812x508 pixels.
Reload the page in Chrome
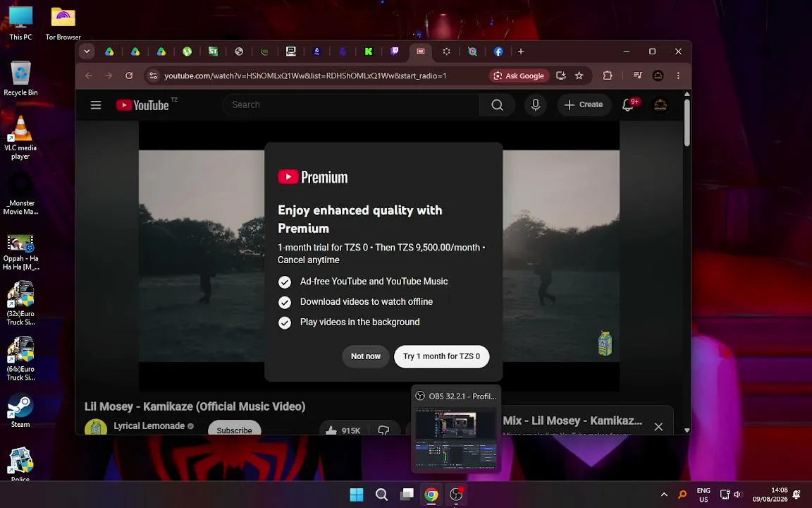[x=129, y=75]
